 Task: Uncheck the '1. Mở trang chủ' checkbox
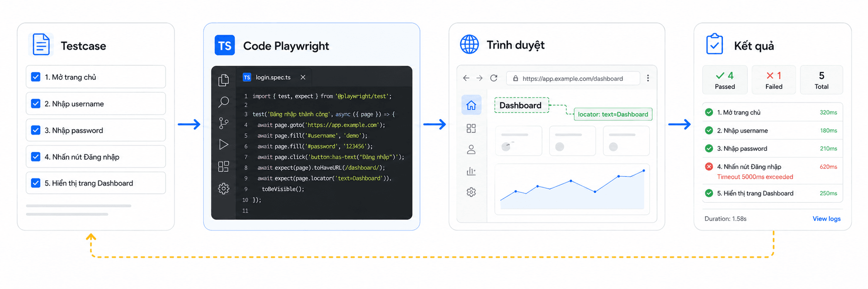[36, 77]
